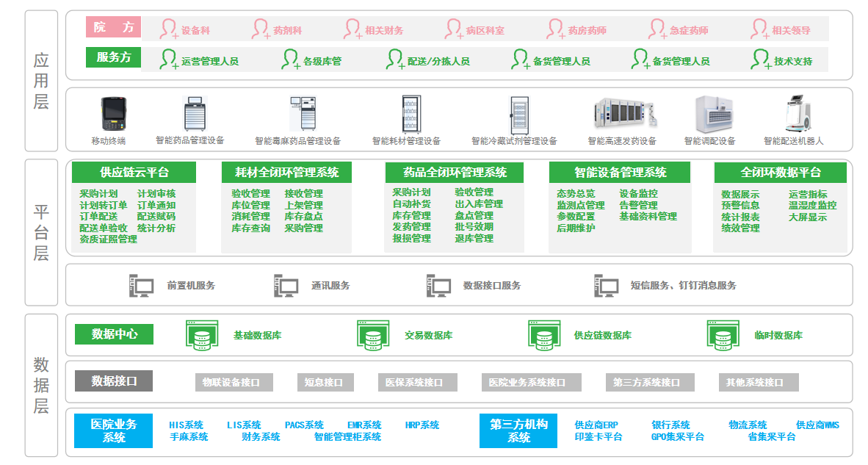Select the GPO集采平台 text

(678, 437)
